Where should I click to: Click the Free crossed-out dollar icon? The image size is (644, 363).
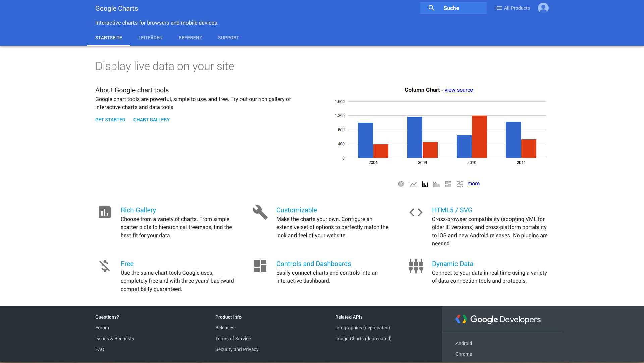point(105,266)
